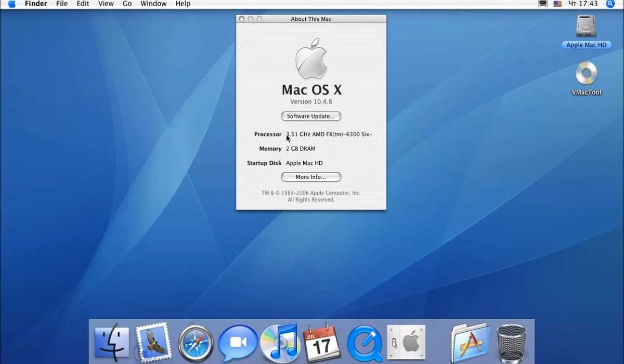Open the Apple menu
The image size is (624, 364).
11,4
